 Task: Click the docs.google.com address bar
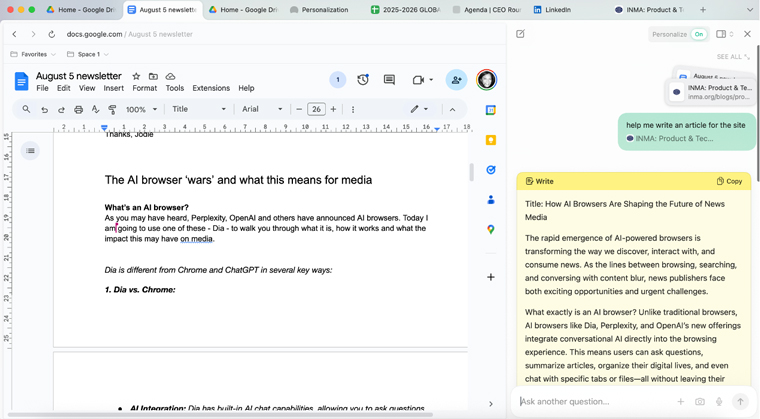point(129,34)
